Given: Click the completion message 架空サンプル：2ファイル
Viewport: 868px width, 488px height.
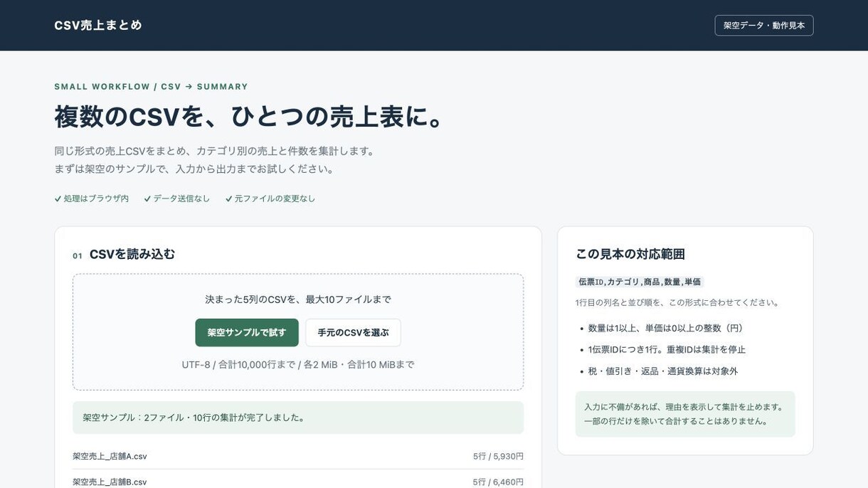Looking at the screenshot, I should pos(298,418).
